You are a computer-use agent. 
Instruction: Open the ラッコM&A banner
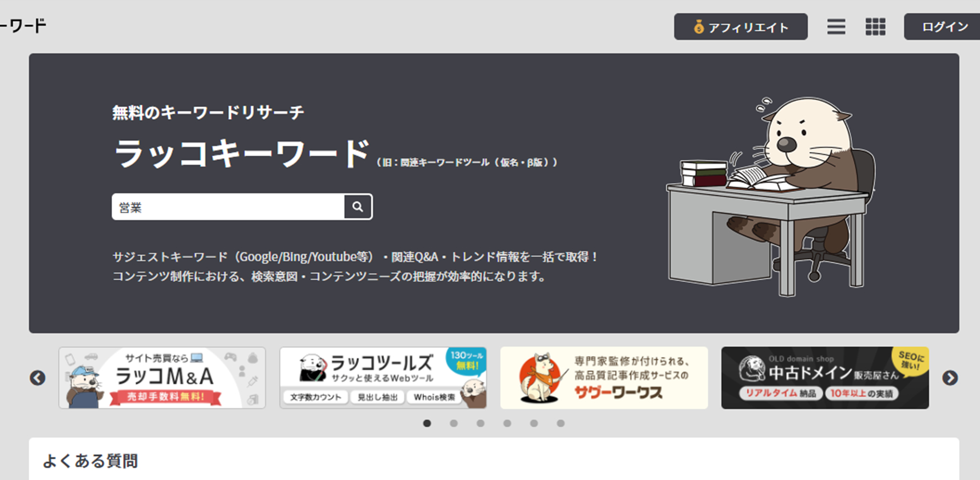(x=162, y=378)
